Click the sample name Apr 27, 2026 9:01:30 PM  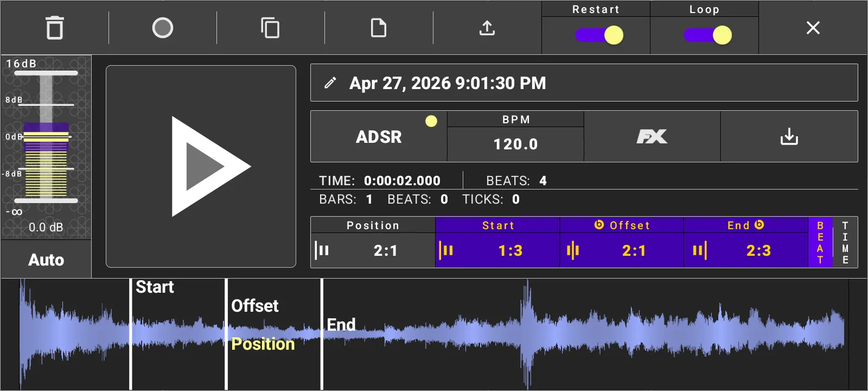pos(448,83)
